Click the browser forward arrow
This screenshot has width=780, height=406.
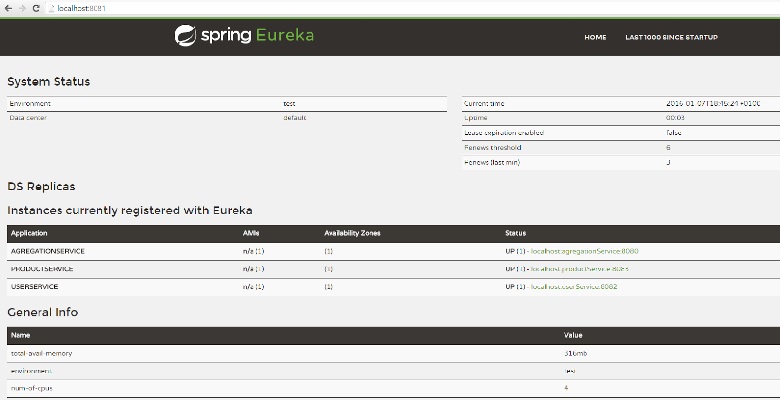(22, 8)
